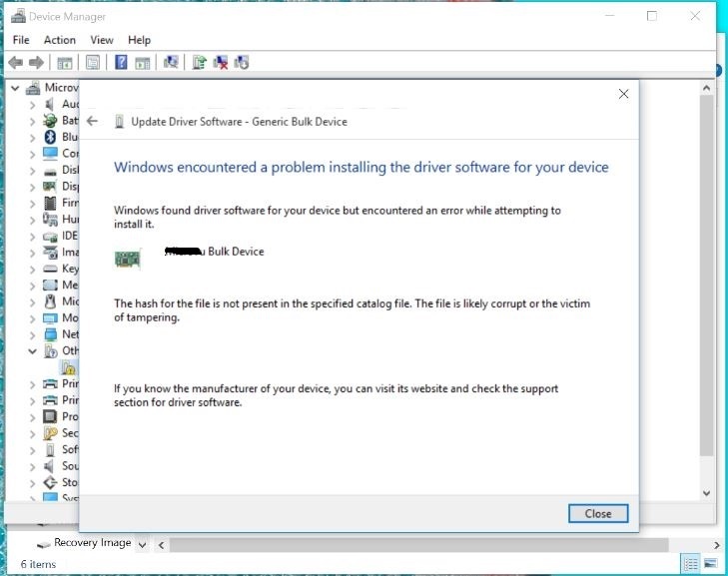Screen dimensions: 728x576
Task: Select the Network adapters icon in the tree
Action: click(x=50, y=334)
